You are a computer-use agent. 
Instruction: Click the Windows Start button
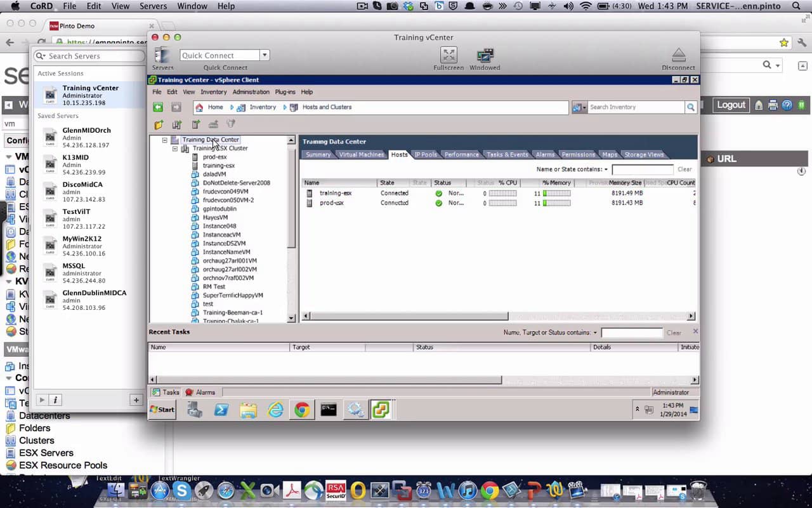(162, 410)
